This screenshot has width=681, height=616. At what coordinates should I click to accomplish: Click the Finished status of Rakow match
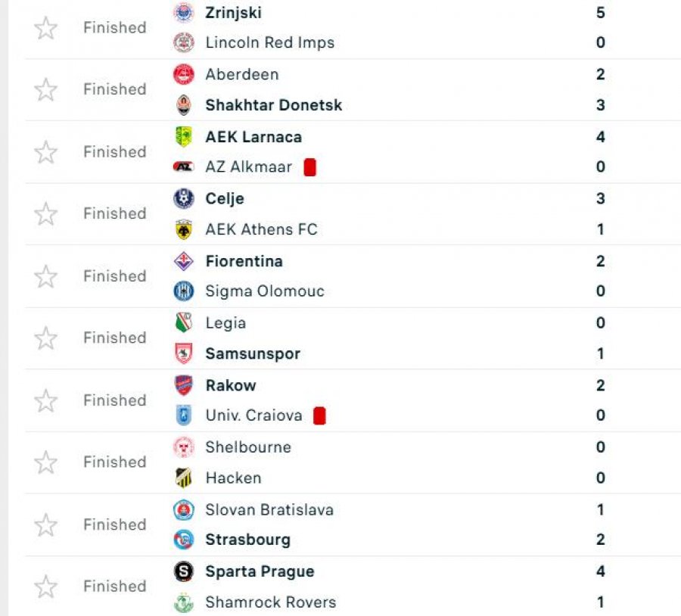click(x=114, y=400)
